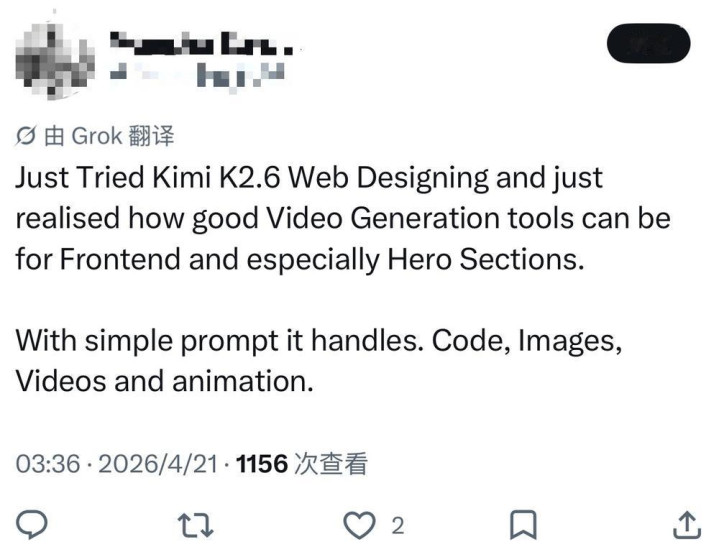
Task: Open the author's blurred display name
Action: tap(202, 44)
